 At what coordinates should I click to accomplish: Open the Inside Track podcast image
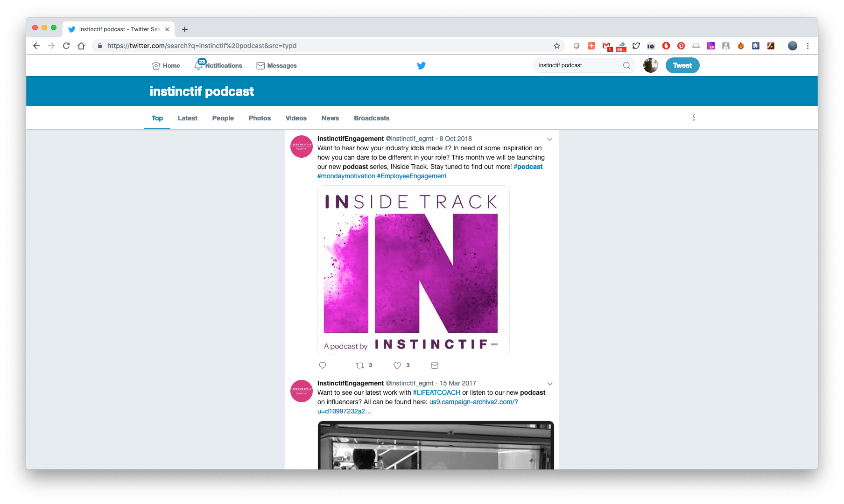(x=414, y=270)
